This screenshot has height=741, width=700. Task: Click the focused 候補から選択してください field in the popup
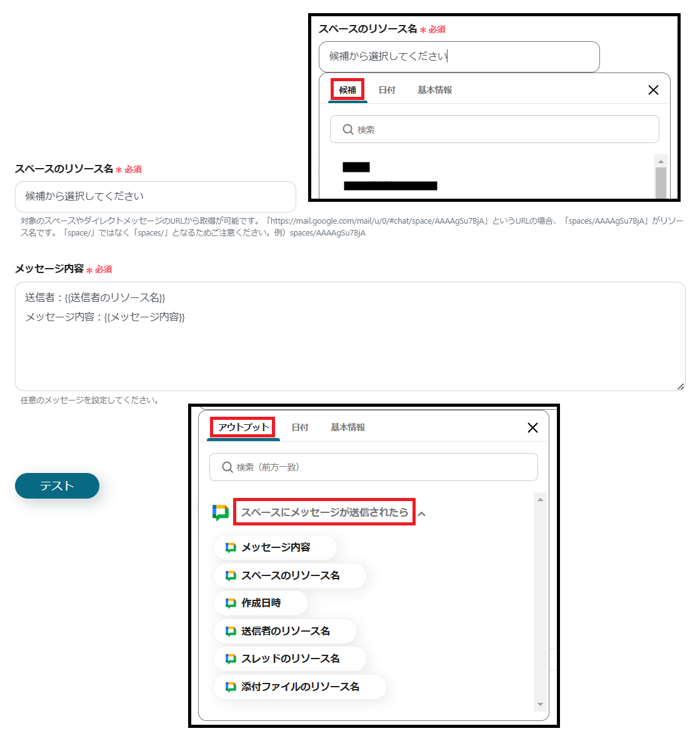coord(459,57)
